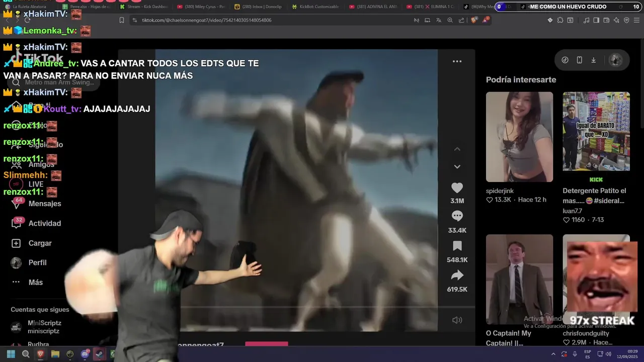Open the spiderjink video thumbnail
Screen dimensions: 644x362
[x=519, y=137]
